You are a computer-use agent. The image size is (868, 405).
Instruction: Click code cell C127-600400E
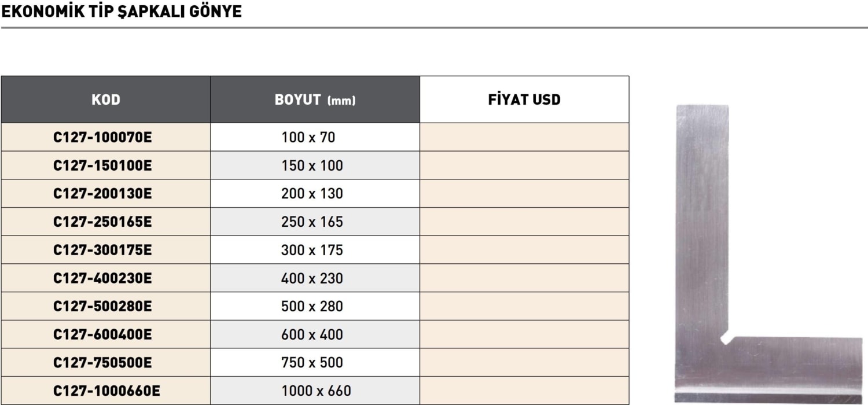tap(102, 334)
